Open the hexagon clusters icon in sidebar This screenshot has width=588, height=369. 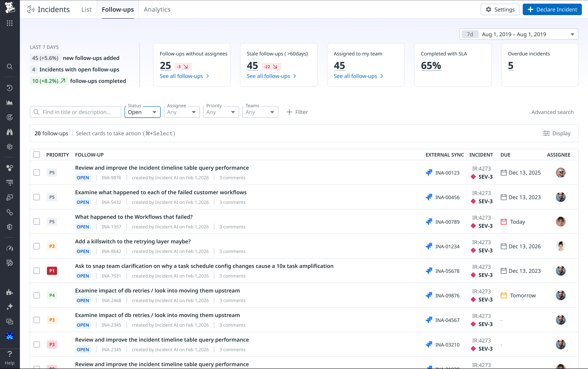pos(10,168)
